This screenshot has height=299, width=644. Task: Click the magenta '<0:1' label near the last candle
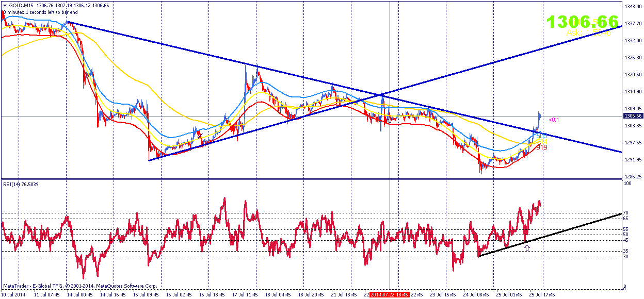(554, 120)
